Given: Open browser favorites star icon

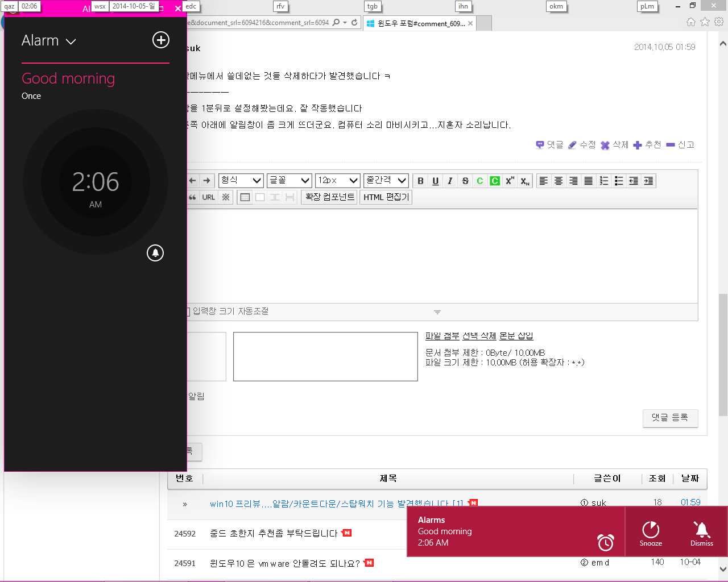Looking at the screenshot, I should (x=705, y=22).
